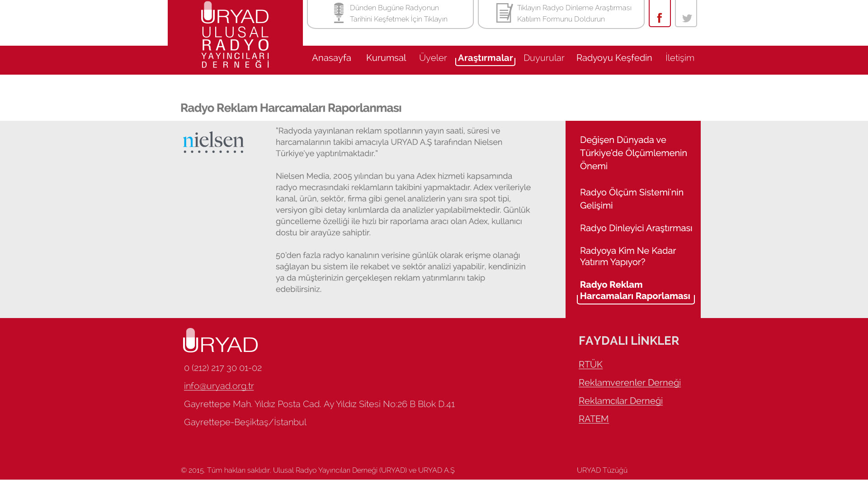868x480 pixels.
Task: Click the 'Gayrettepe Mah. Yıldız Posta Cad.' address line
Action: [319, 404]
